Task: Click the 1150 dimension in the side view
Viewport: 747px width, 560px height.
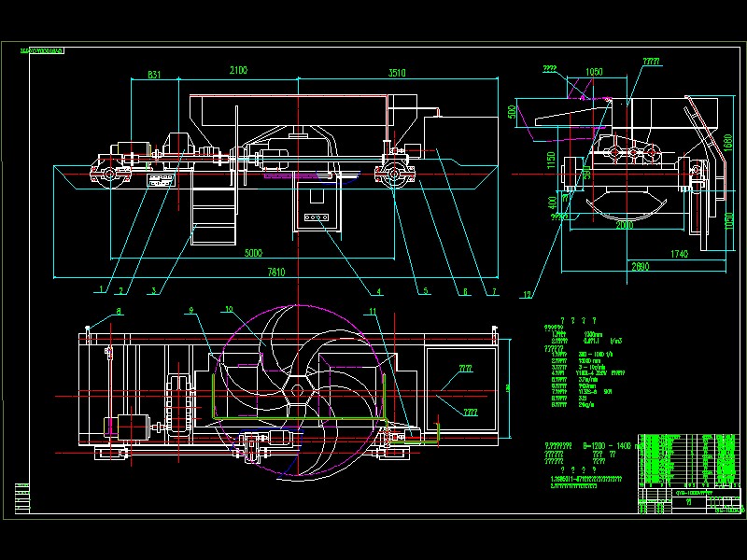Action: pyautogui.click(x=551, y=161)
